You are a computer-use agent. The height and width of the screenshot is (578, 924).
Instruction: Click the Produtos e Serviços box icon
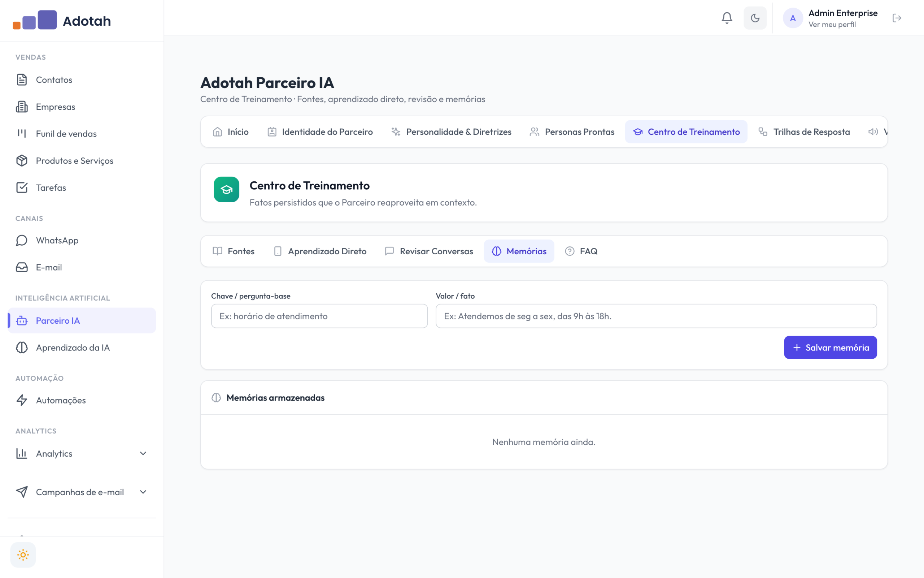click(22, 160)
